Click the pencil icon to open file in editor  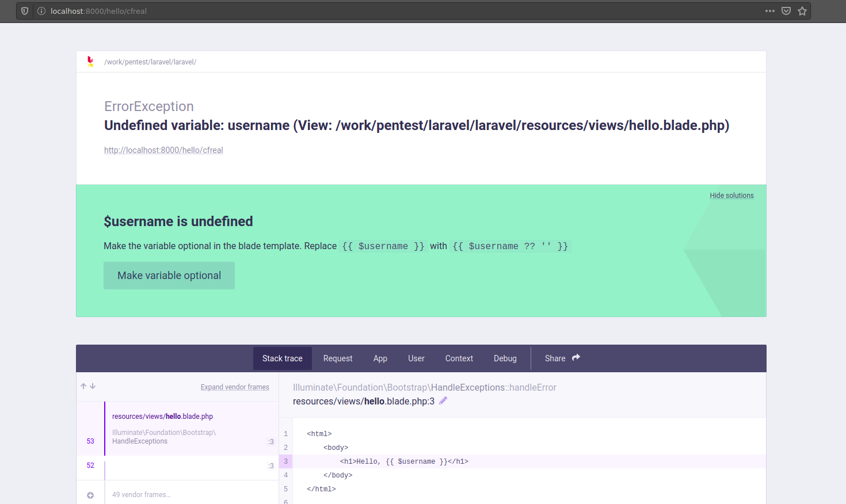[443, 401]
